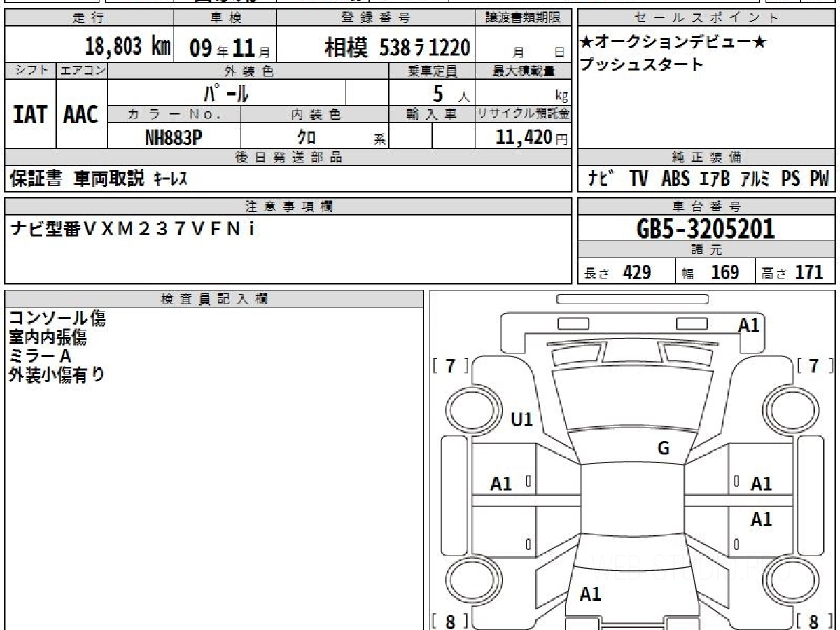Select the chassis number GB5-3205201
The image size is (840, 630).
tap(706, 229)
